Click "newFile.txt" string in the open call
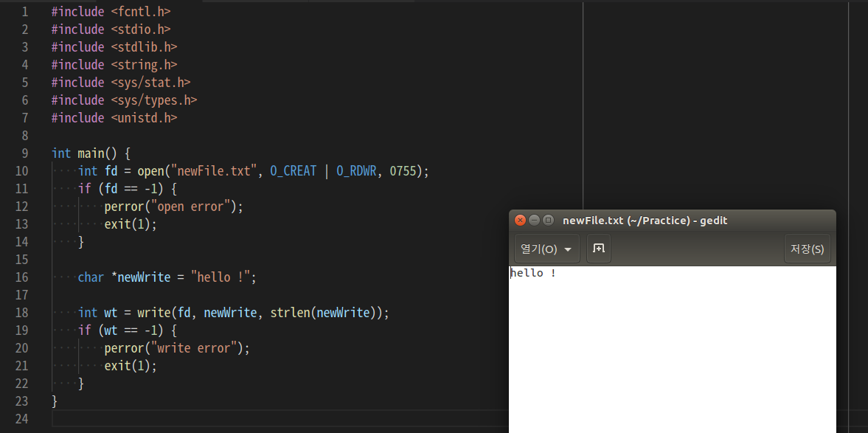Image resolution: width=868 pixels, height=433 pixels. [214, 171]
